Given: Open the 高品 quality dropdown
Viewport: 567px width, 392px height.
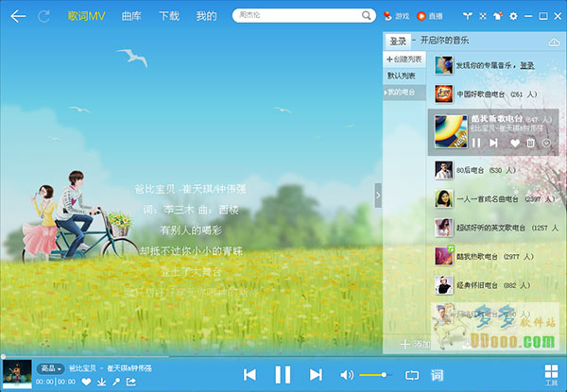Looking at the screenshot, I should tap(51, 368).
